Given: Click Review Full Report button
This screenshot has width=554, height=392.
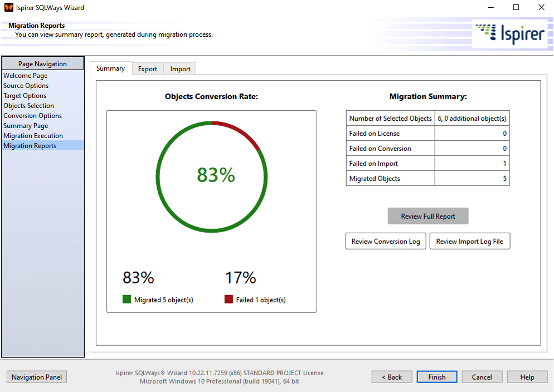Looking at the screenshot, I should click(428, 216).
